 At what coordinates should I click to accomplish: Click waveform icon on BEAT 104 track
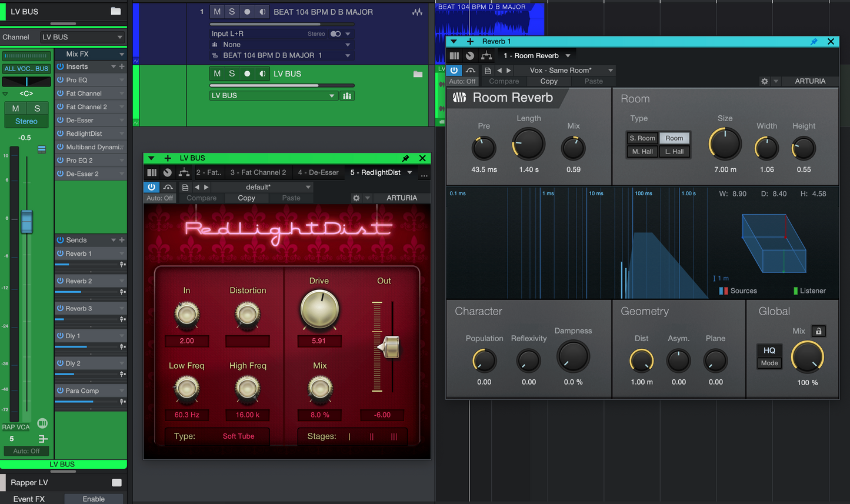click(x=417, y=12)
